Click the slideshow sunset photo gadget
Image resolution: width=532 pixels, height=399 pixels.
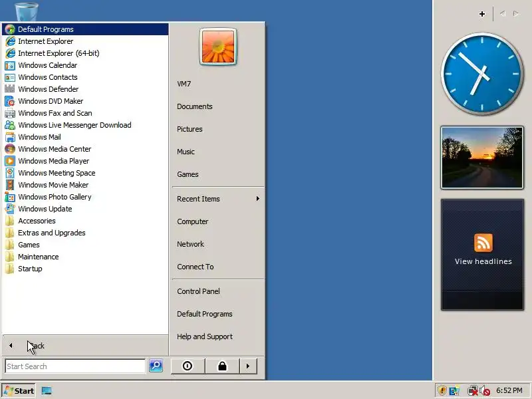(482, 158)
